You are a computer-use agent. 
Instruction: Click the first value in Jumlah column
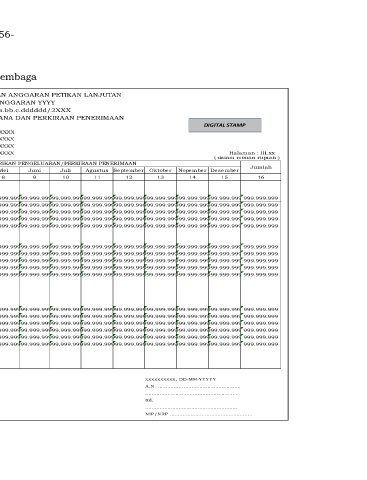[261, 198]
